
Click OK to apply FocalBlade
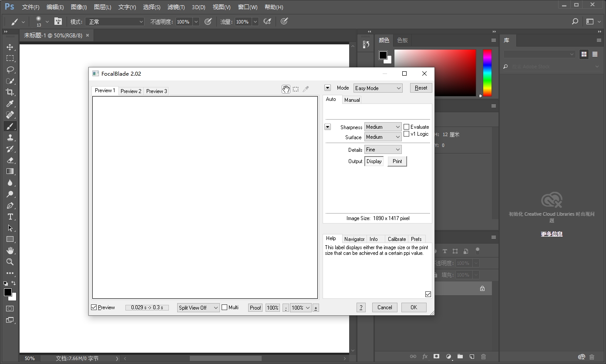point(414,307)
